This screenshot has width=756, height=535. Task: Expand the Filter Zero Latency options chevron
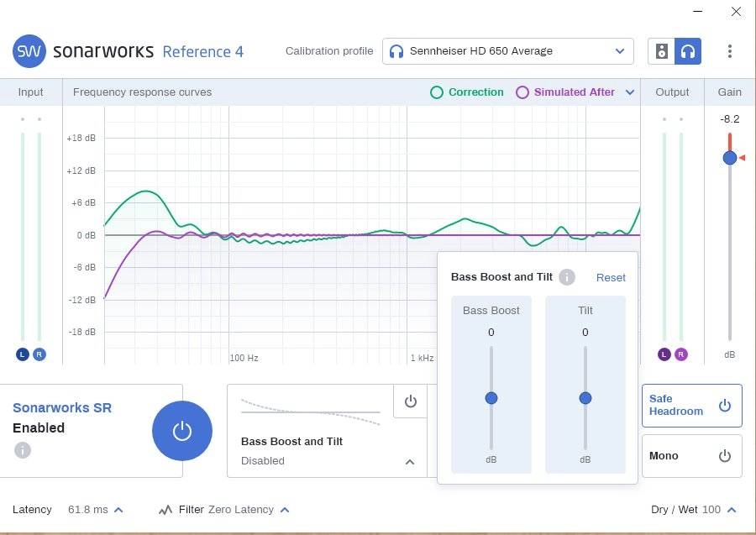(285, 510)
